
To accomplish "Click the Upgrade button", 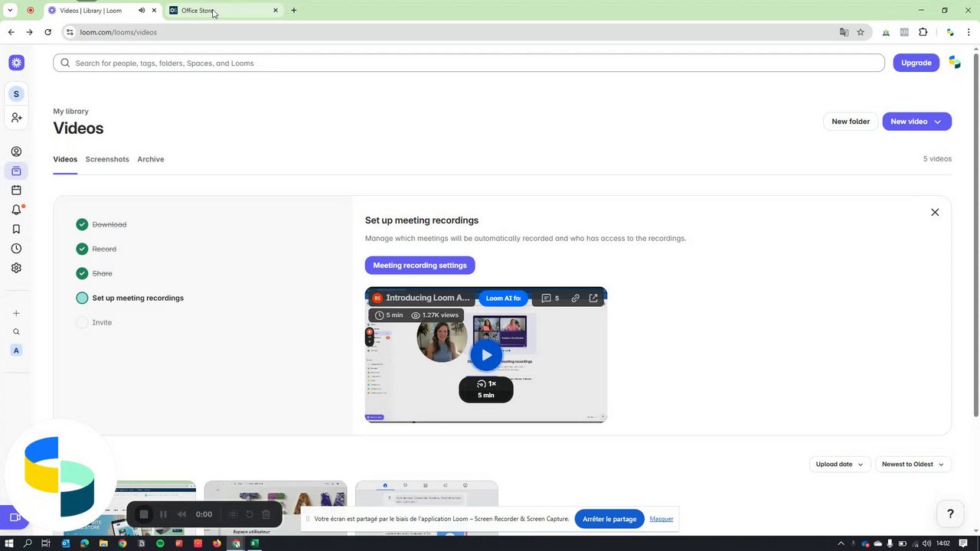I will tap(916, 63).
